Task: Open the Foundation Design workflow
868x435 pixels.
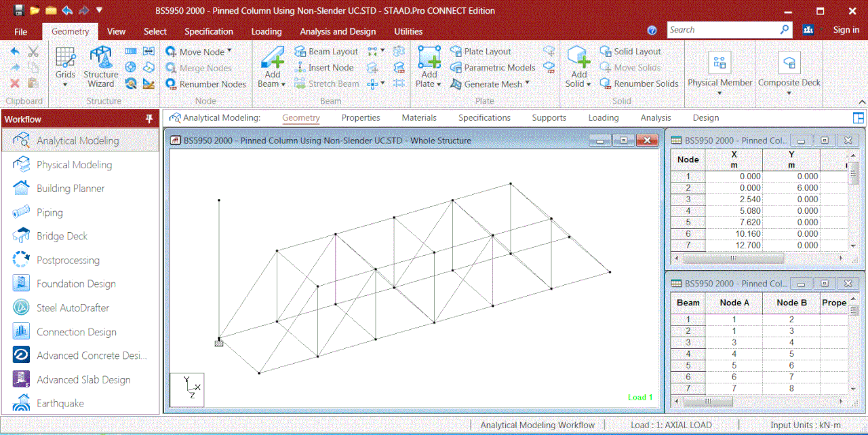Action: pyautogui.click(x=81, y=284)
